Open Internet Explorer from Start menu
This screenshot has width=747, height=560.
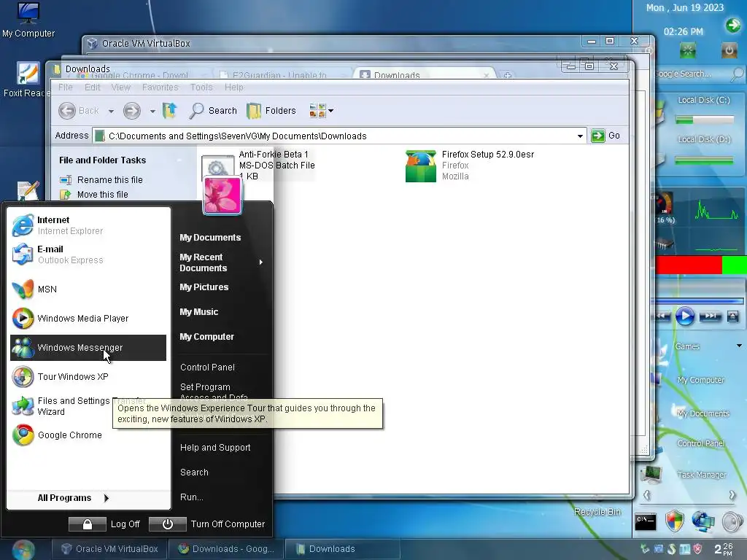pyautogui.click(x=88, y=225)
